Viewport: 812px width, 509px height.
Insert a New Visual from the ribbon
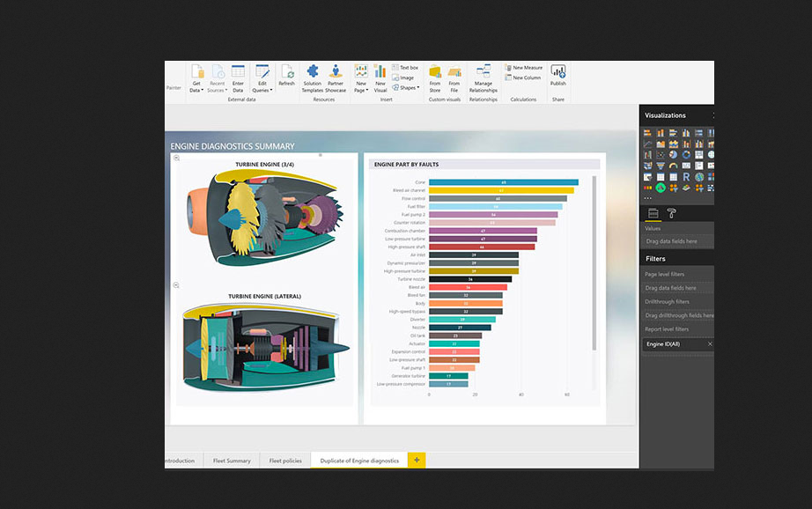click(x=380, y=73)
